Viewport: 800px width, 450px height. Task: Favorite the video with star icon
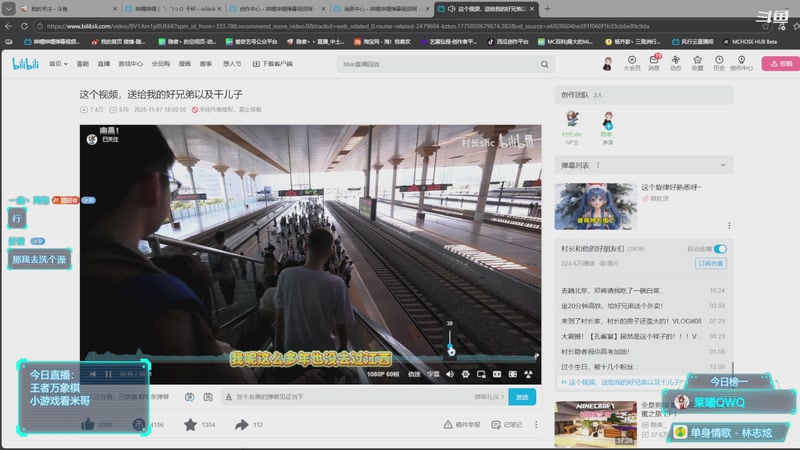(x=190, y=424)
